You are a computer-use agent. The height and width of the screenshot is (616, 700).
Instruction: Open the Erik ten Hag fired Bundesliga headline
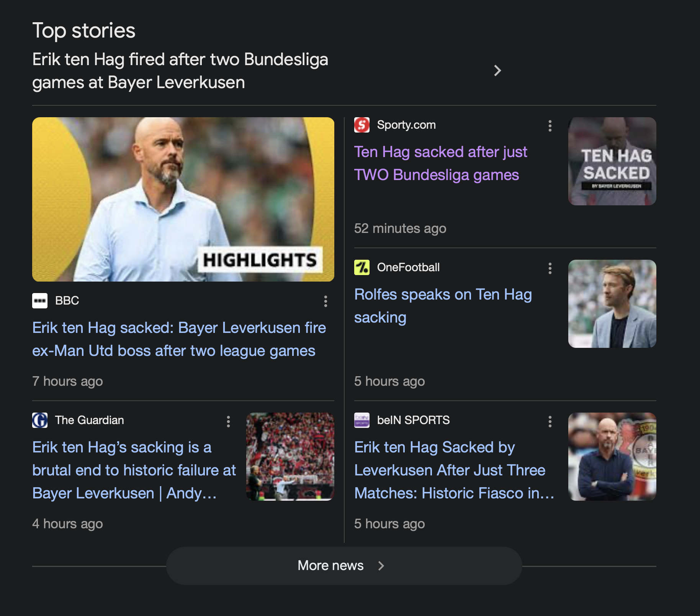(x=180, y=71)
